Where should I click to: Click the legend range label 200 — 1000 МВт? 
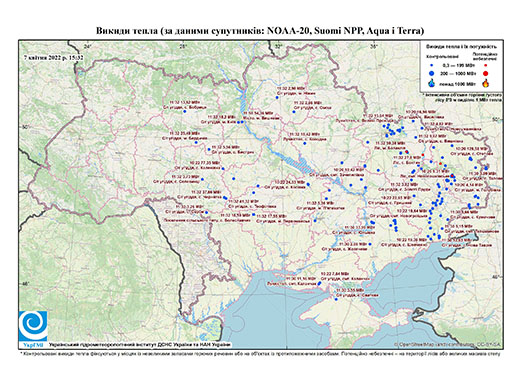click(x=457, y=73)
